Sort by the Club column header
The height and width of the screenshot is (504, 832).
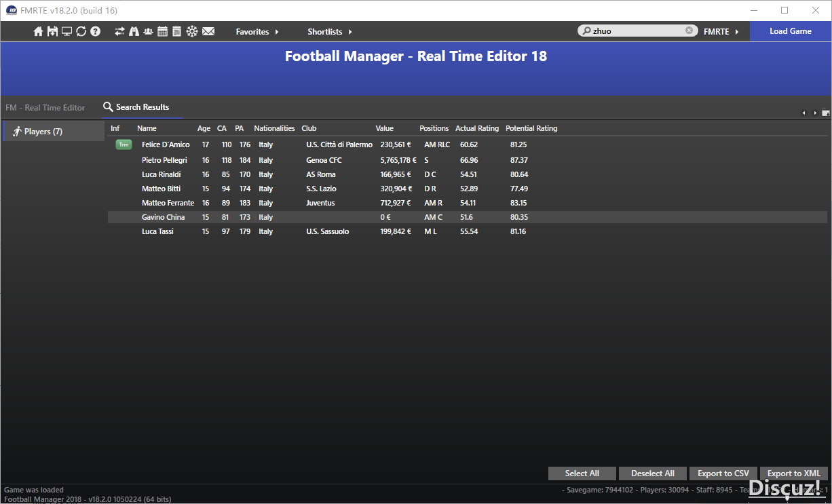click(309, 128)
